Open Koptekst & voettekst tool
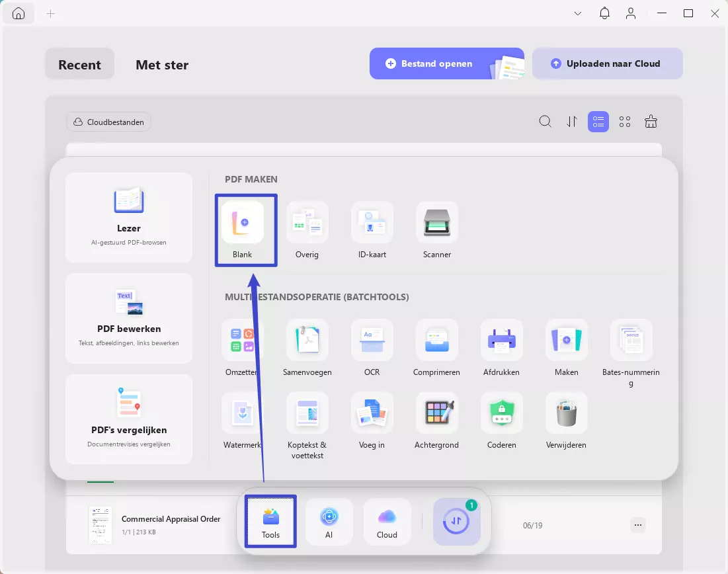 (307, 426)
